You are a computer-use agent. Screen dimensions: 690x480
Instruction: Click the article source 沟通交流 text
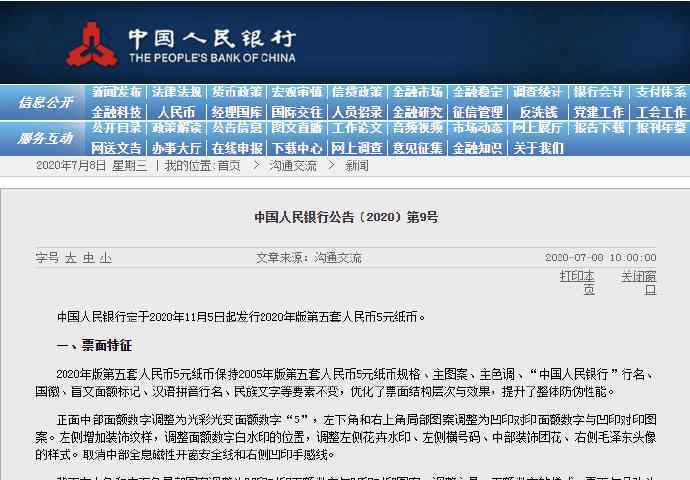[x=338, y=257]
